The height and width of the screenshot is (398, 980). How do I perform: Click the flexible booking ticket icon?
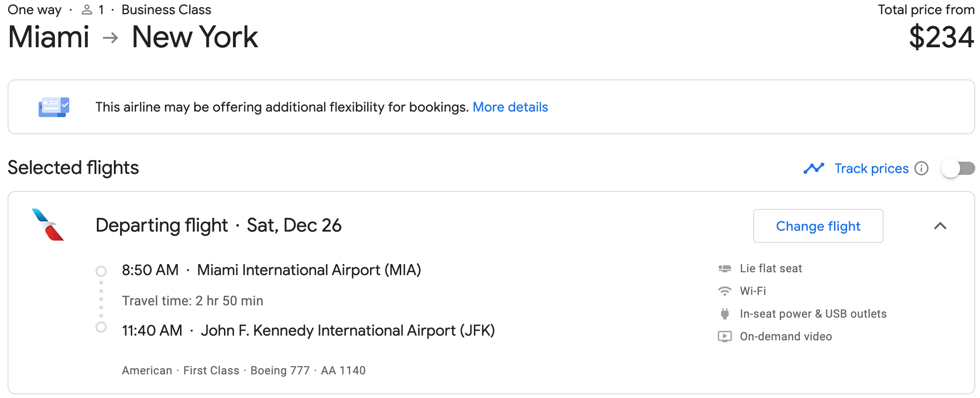[54, 107]
